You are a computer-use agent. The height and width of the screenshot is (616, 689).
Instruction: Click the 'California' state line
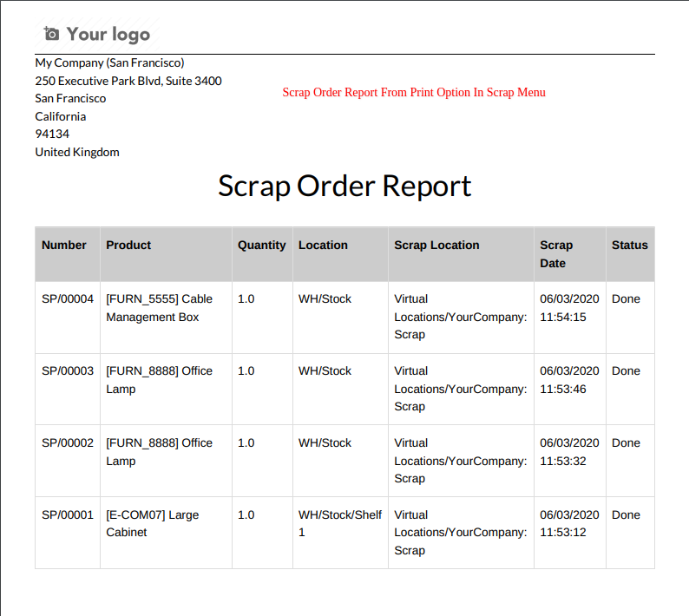(61, 116)
